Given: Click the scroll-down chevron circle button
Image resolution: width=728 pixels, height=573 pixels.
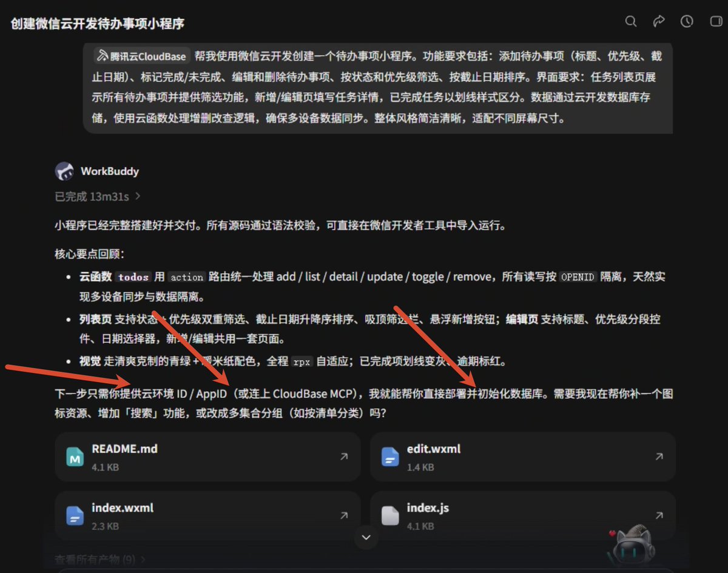Looking at the screenshot, I should pos(366,537).
